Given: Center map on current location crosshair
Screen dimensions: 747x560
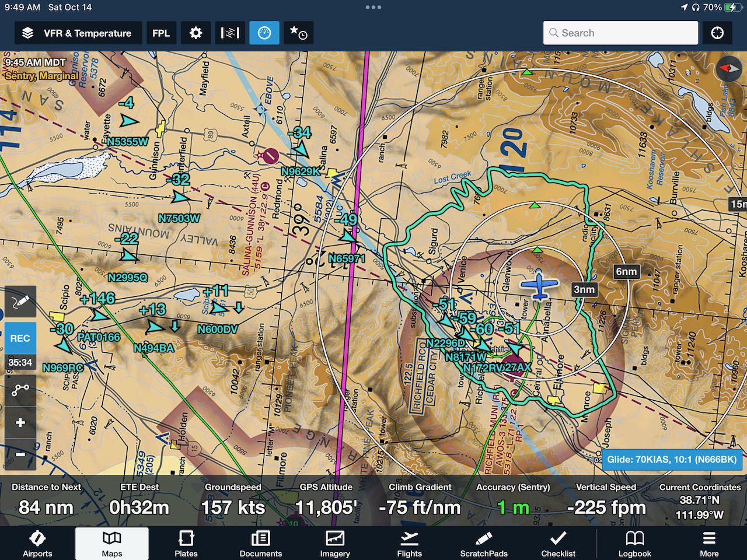Looking at the screenshot, I should [717, 33].
